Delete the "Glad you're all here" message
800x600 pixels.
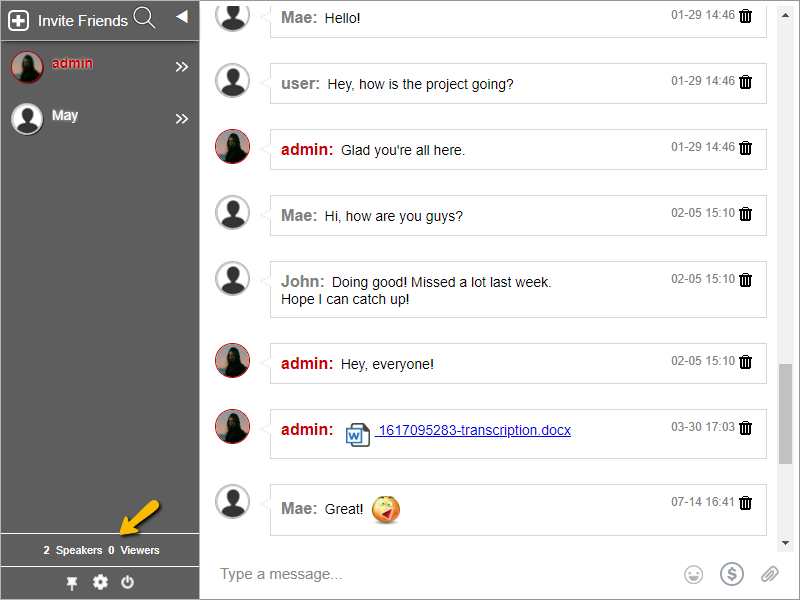click(745, 147)
